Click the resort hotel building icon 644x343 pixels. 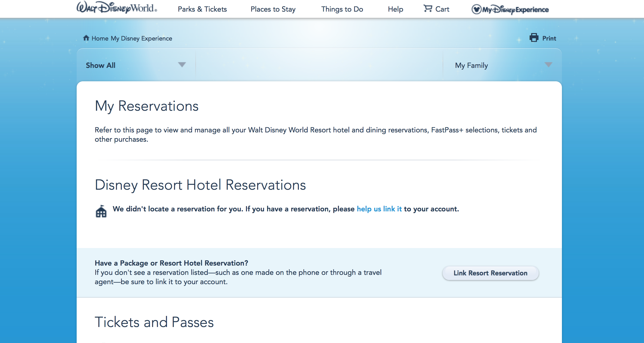click(101, 211)
